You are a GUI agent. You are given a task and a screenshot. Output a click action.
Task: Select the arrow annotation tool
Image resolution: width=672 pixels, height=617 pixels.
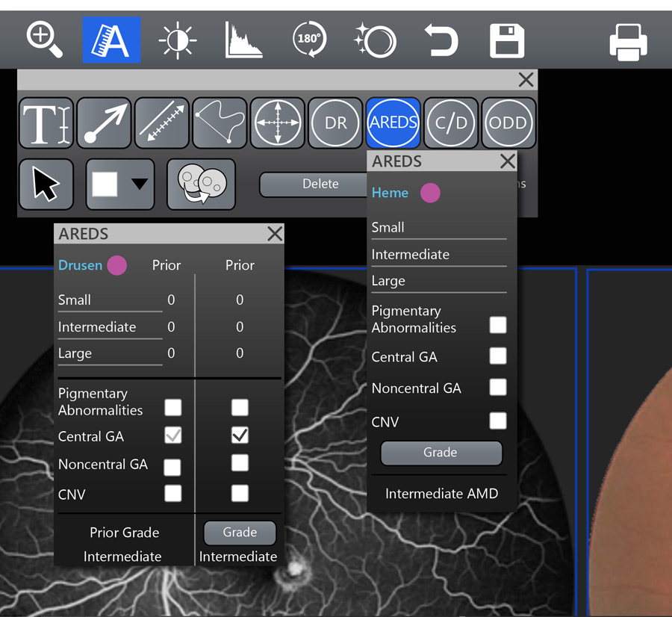[104, 123]
